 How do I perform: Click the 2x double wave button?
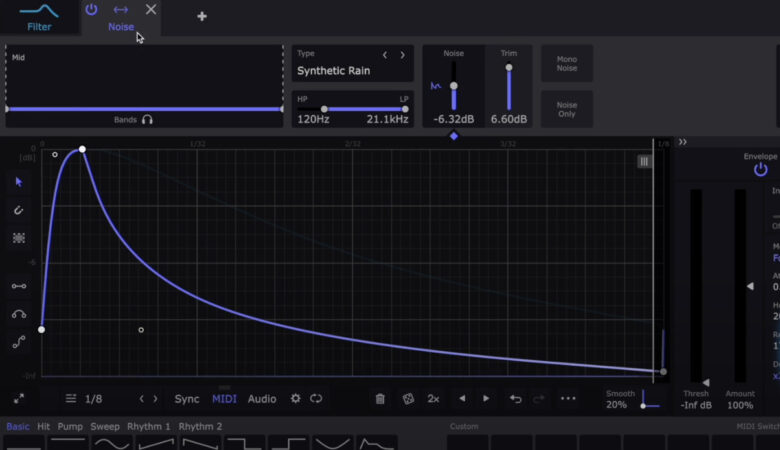tap(433, 399)
